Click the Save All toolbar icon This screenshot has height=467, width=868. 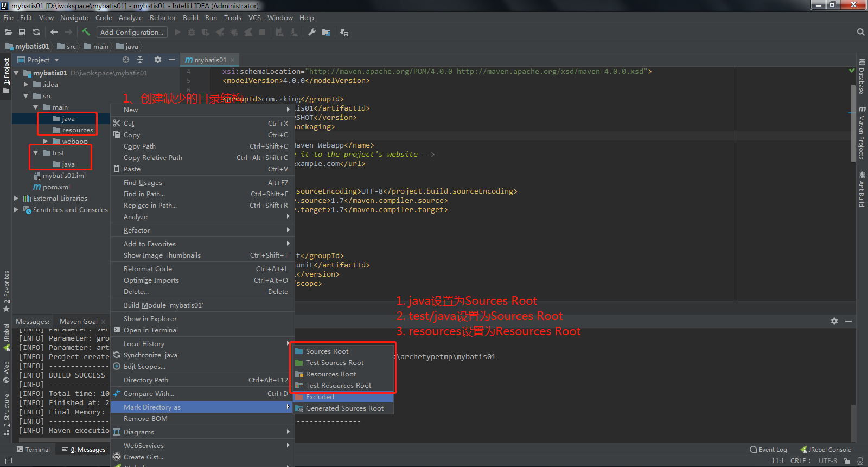click(22, 33)
